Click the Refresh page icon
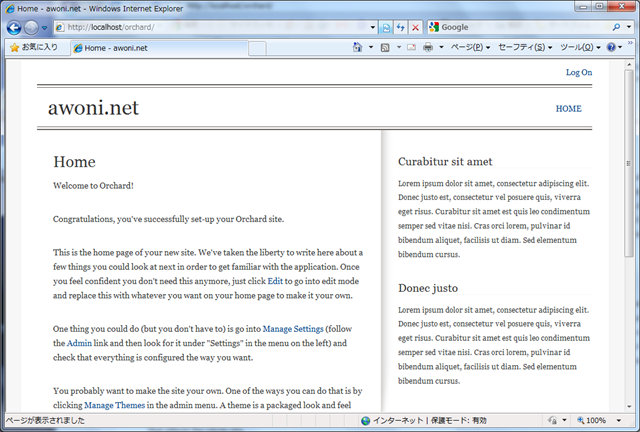 point(400,27)
